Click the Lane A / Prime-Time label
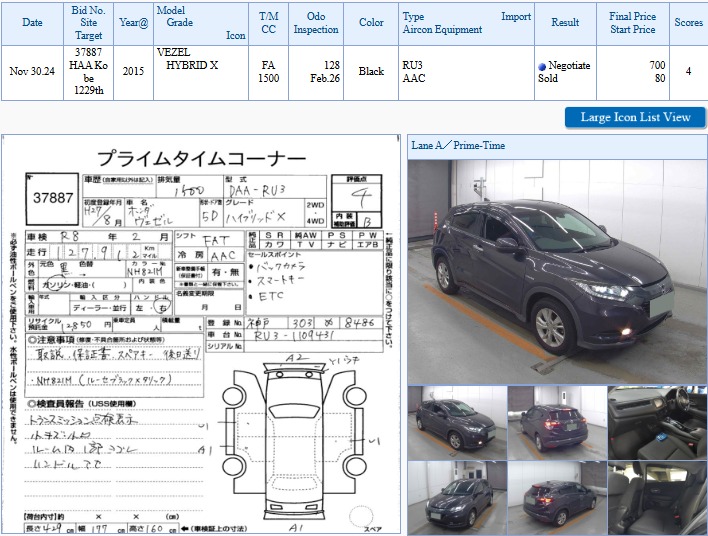The height and width of the screenshot is (536, 708). pos(459,146)
